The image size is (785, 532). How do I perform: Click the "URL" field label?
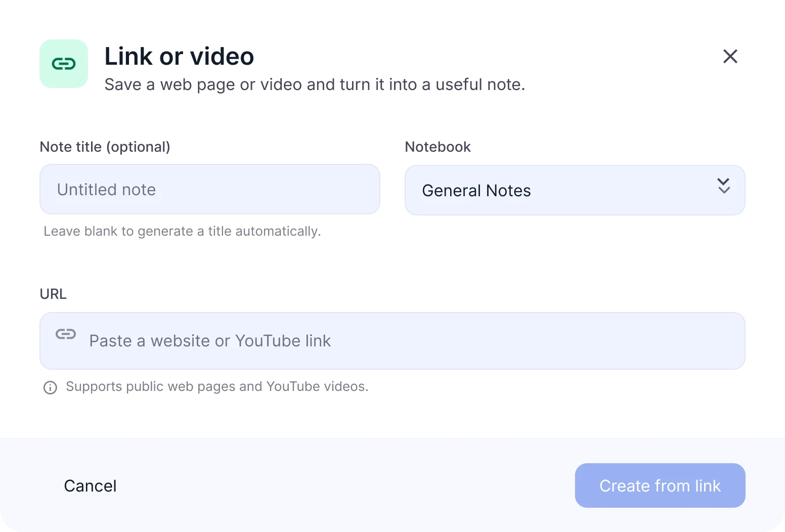[53, 294]
